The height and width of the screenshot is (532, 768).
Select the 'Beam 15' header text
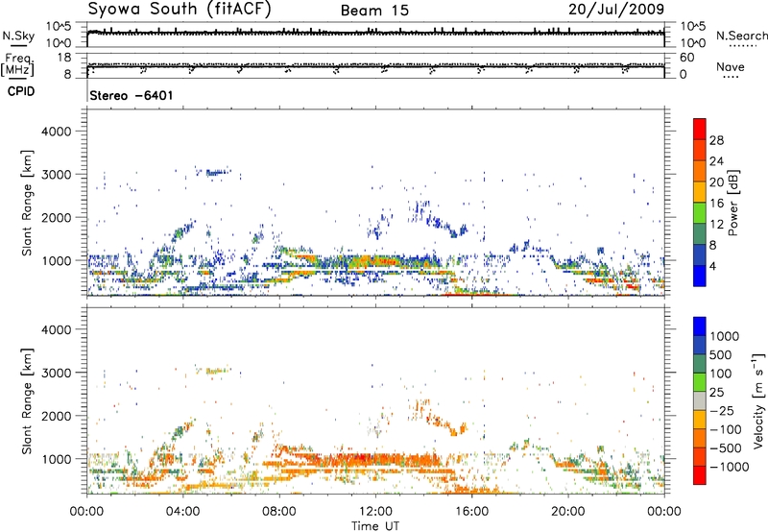click(x=374, y=11)
